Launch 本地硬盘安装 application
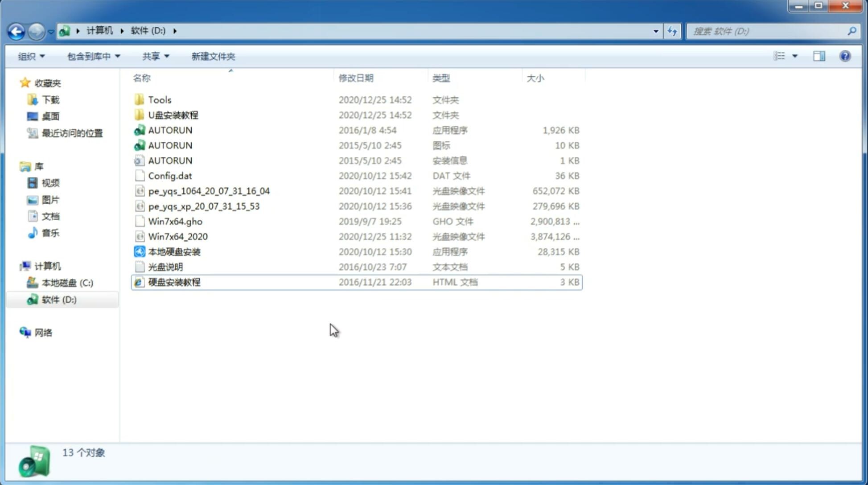Viewport: 868px width, 485px height. (174, 251)
